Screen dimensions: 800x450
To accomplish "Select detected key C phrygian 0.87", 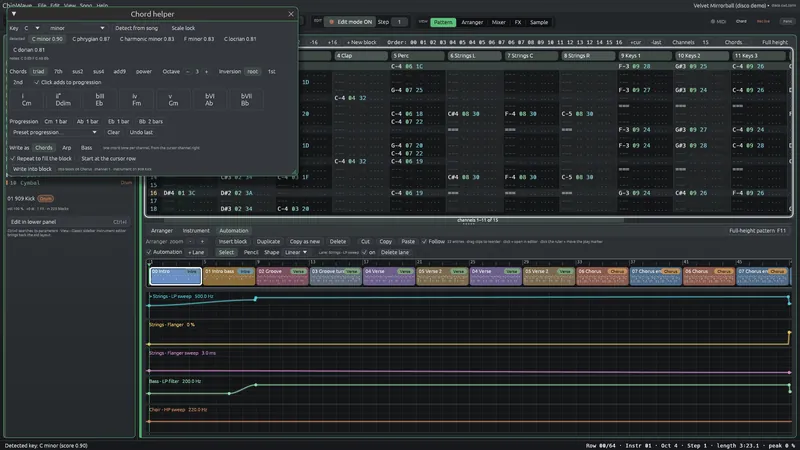I will click(91, 39).
